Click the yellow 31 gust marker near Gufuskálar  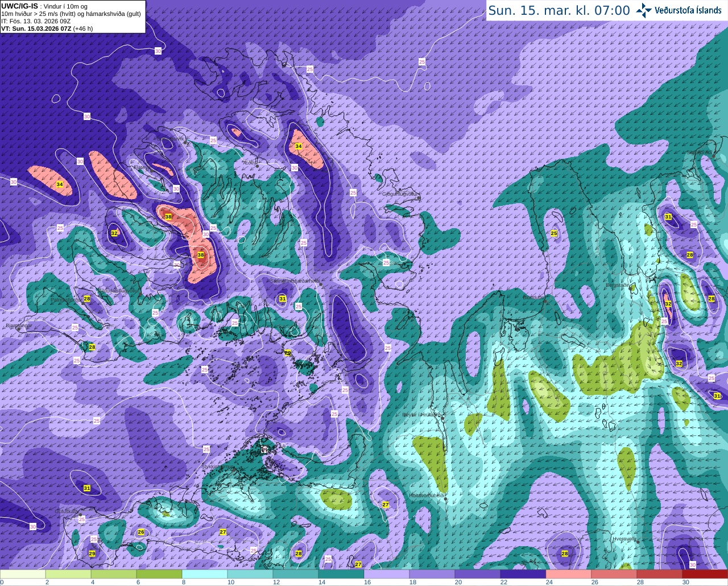pos(87,488)
